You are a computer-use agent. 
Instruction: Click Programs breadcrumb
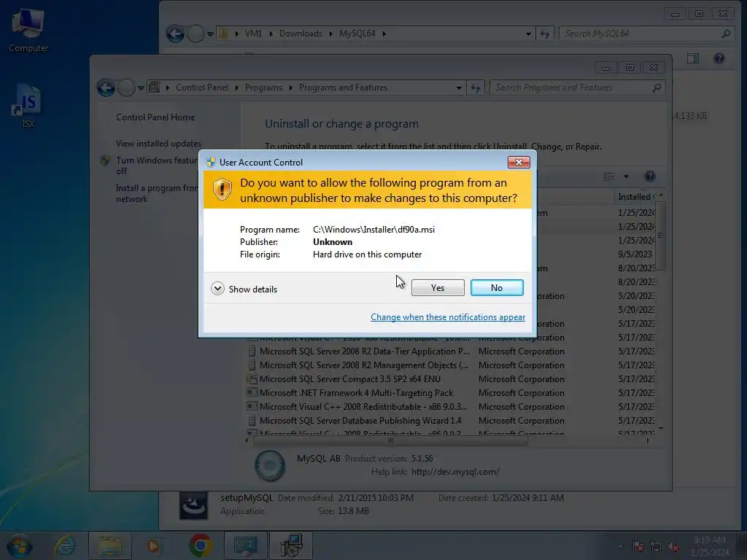[263, 87]
